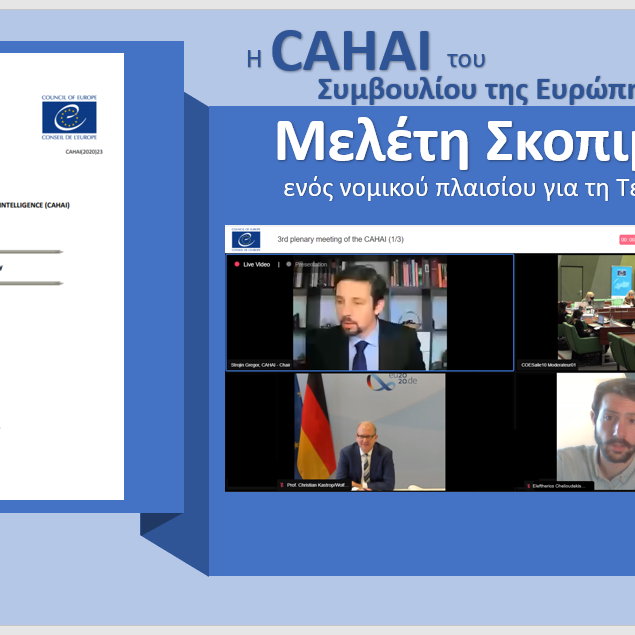Click the 'Strojin Gregor, CAHAI - Chair' name label
635x635 pixels.
pyautogui.click(x=260, y=365)
